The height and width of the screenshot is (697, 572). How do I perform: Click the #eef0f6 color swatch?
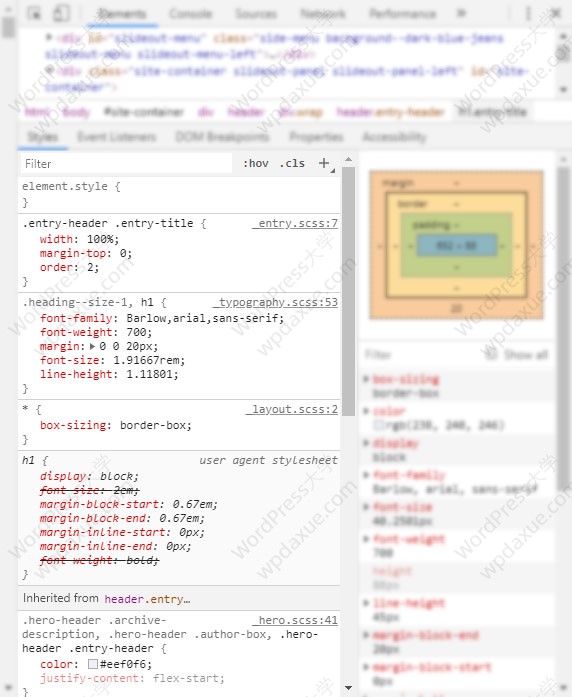tap(93, 664)
